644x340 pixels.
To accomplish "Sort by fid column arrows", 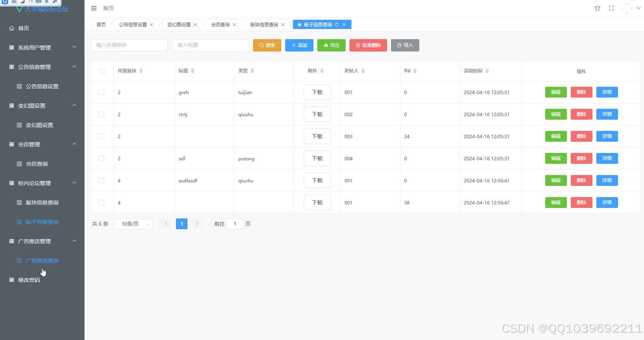I will coord(415,71).
